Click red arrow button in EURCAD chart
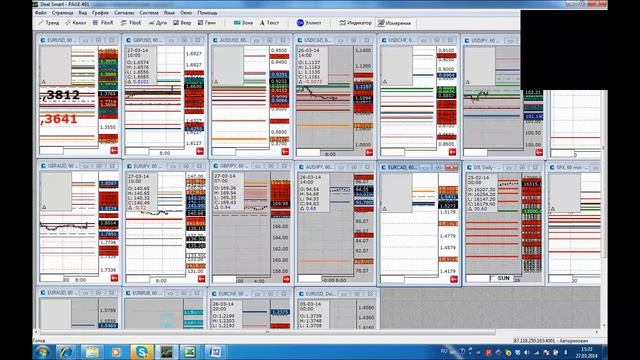The image size is (640, 360). (x=454, y=279)
